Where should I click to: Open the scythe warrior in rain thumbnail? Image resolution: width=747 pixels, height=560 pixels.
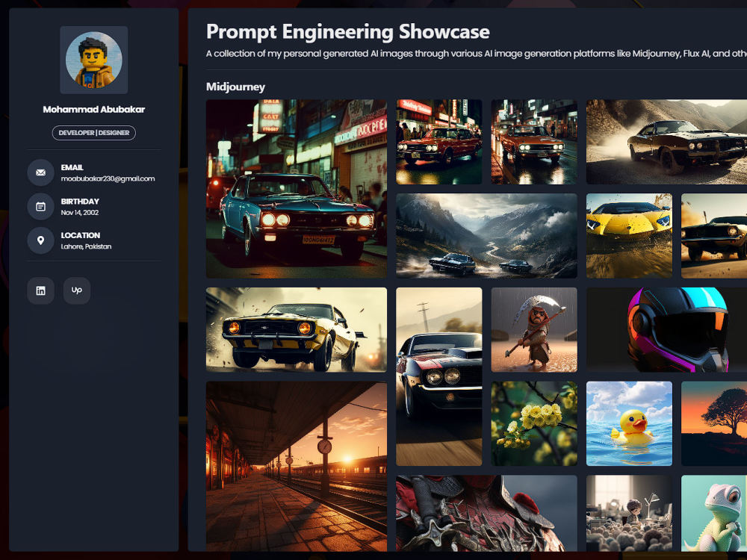click(534, 329)
